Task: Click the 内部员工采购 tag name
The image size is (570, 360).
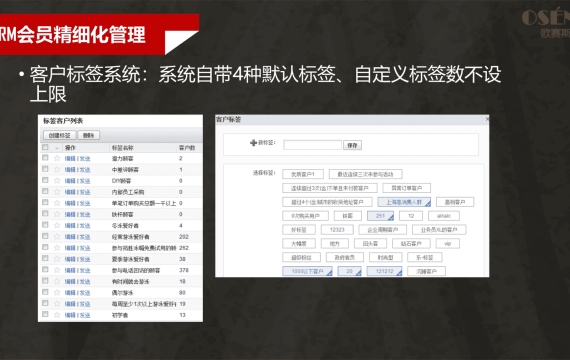Action: [x=128, y=192]
